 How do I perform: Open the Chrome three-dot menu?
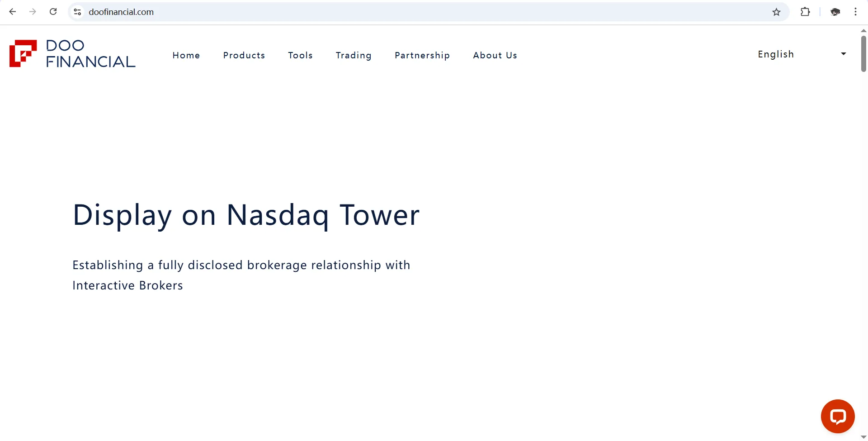pos(855,12)
